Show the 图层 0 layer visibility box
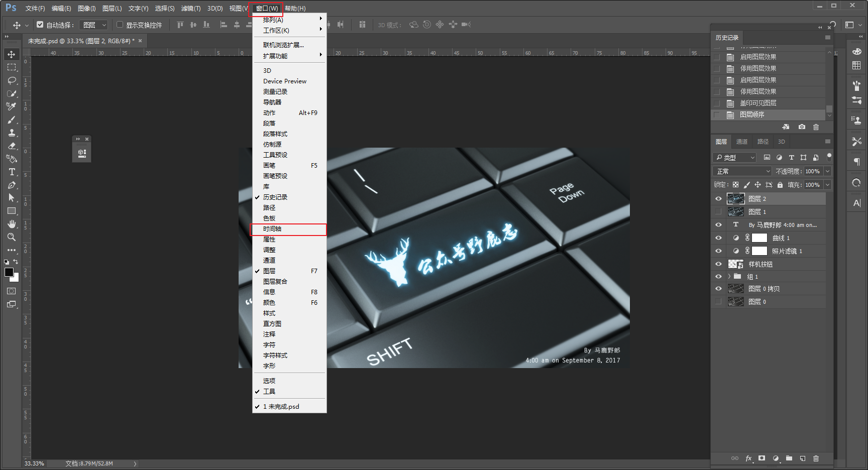This screenshot has height=470, width=868. click(718, 302)
